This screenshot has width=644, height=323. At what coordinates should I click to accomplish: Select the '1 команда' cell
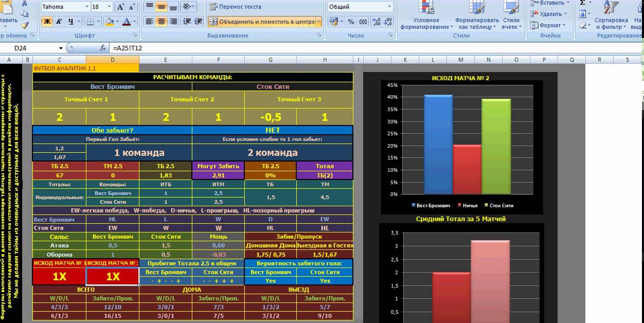(139, 153)
